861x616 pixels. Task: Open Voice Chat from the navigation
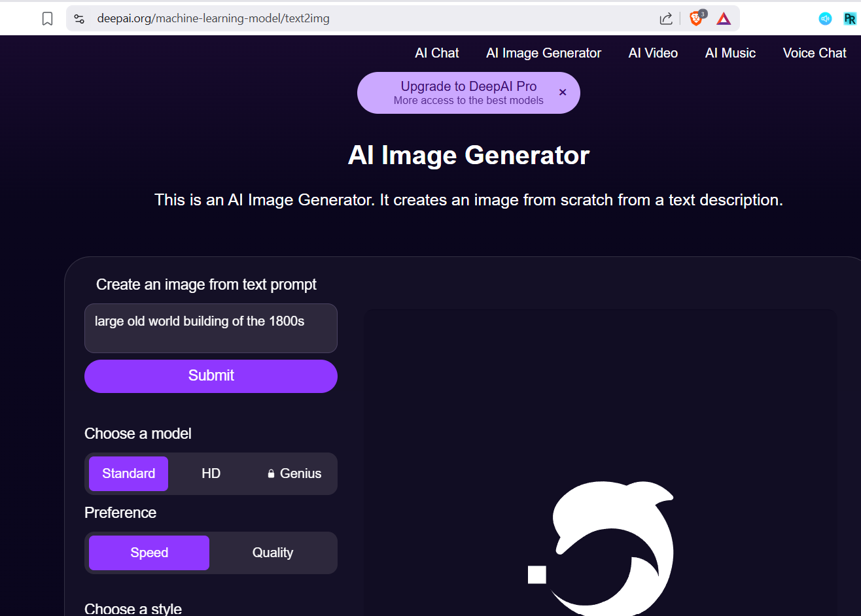(815, 53)
